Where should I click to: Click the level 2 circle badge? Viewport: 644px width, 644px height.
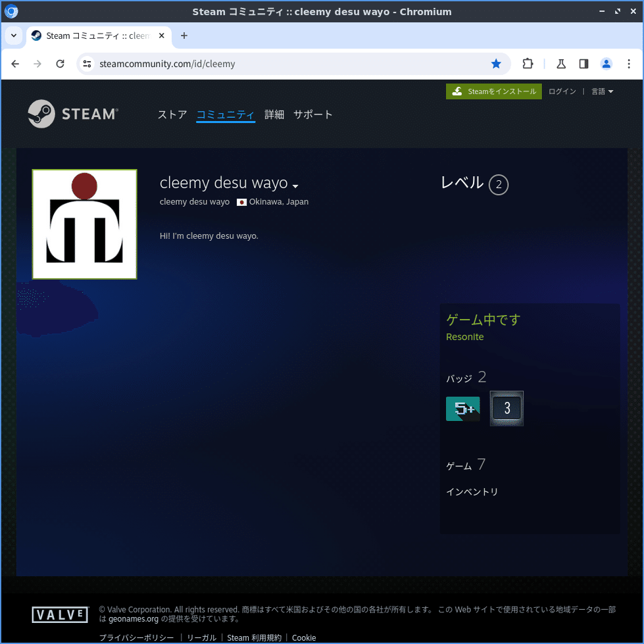[x=498, y=184]
